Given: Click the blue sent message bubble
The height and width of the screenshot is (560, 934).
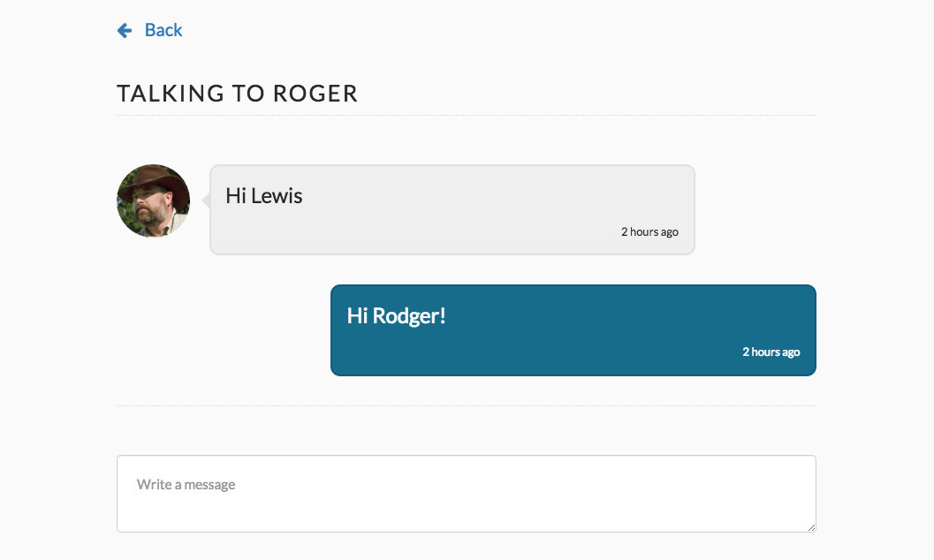Looking at the screenshot, I should [x=573, y=330].
